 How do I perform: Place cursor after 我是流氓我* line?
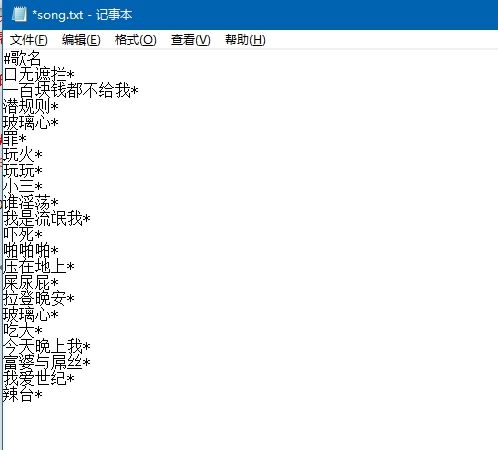coord(90,219)
